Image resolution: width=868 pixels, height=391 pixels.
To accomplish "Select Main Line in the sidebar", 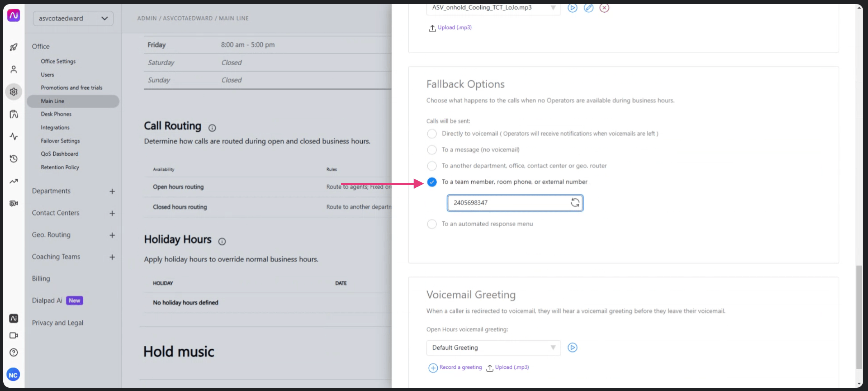I will (73, 101).
